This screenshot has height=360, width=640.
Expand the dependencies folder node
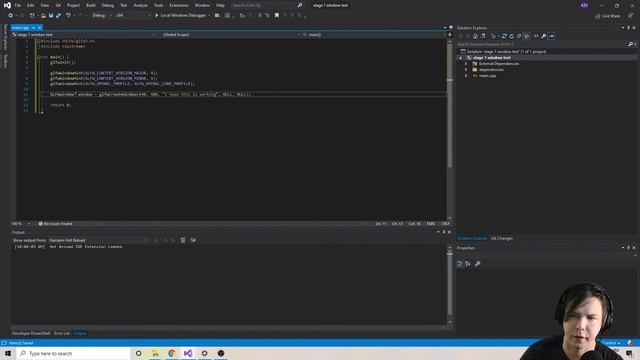(x=466, y=70)
